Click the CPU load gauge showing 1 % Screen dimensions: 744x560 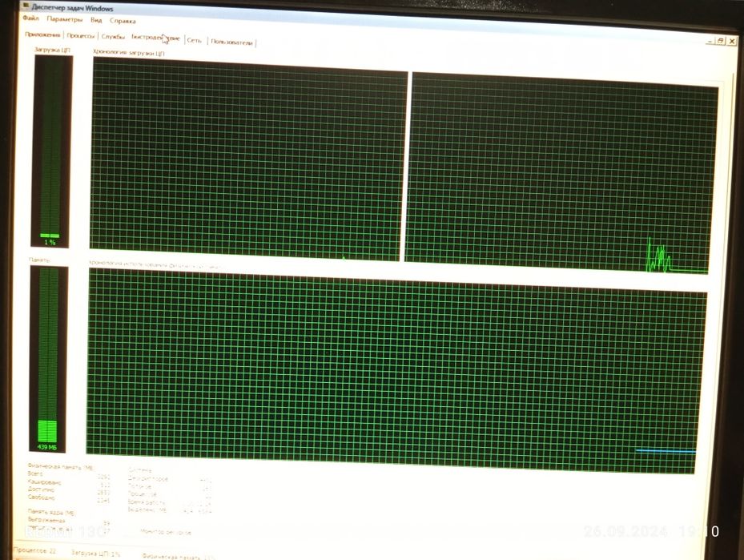pos(52,151)
